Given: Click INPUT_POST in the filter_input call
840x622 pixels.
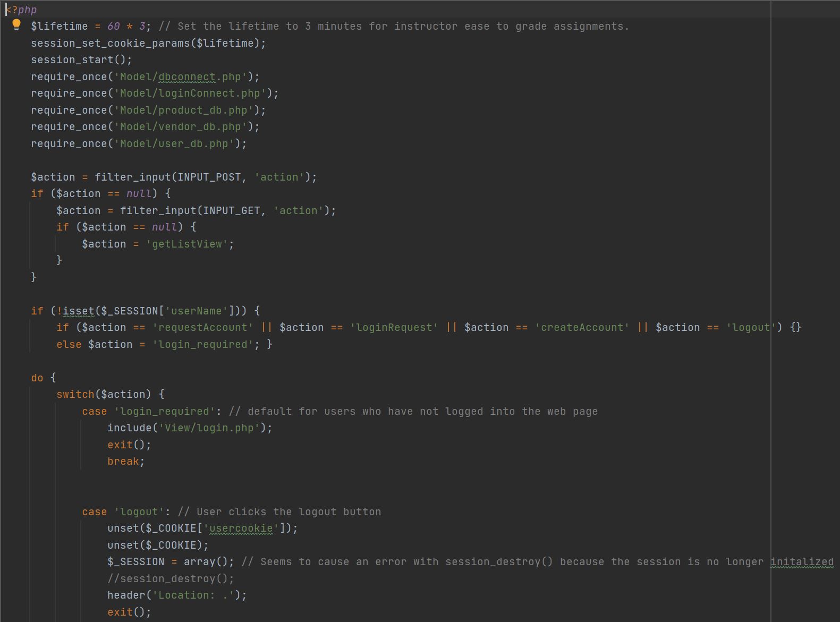Looking at the screenshot, I should pos(209,177).
